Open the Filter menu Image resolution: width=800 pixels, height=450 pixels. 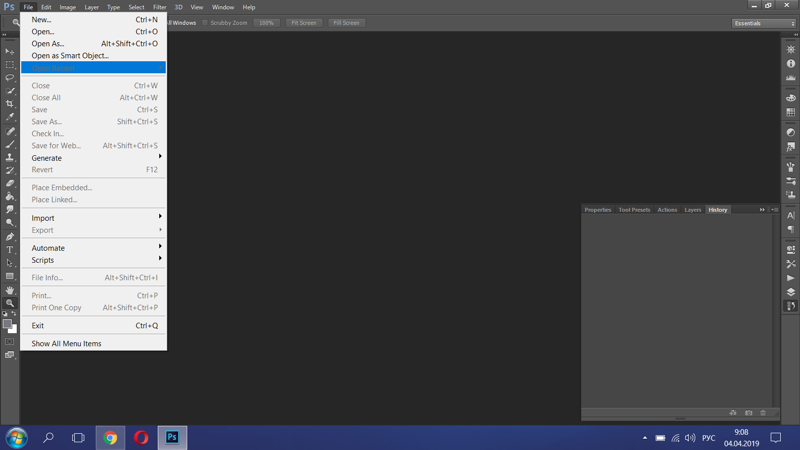[x=159, y=7]
